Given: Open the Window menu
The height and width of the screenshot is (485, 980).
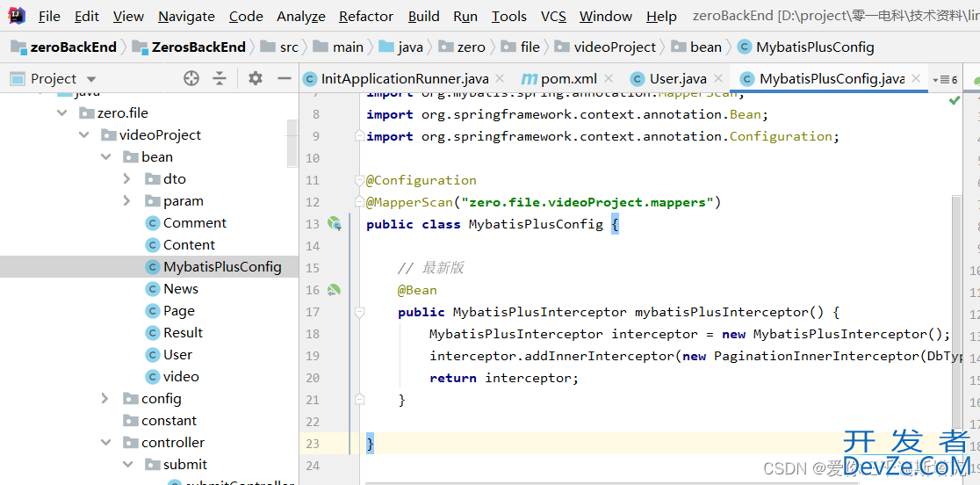Looking at the screenshot, I should coord(606,16).
